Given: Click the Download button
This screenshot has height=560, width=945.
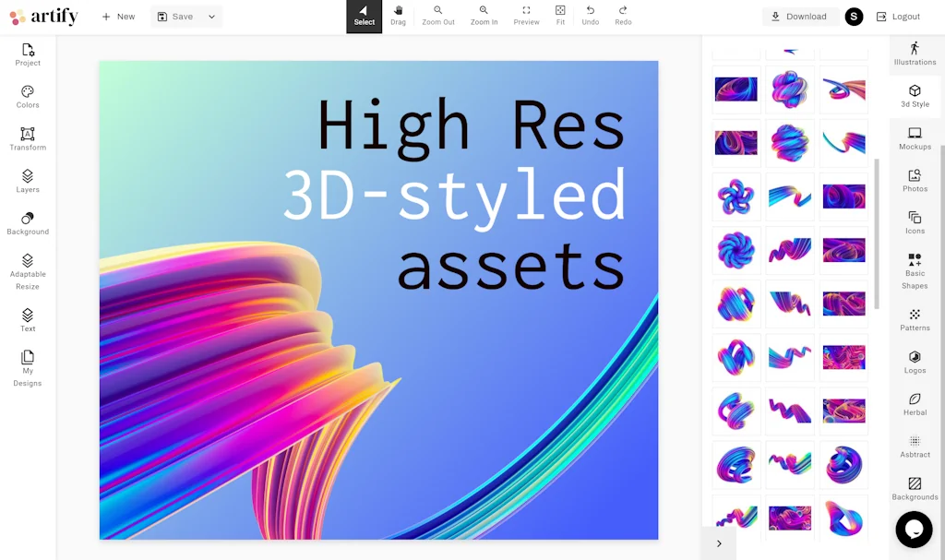Looking at the screenshot, I should tap(799, 17).
